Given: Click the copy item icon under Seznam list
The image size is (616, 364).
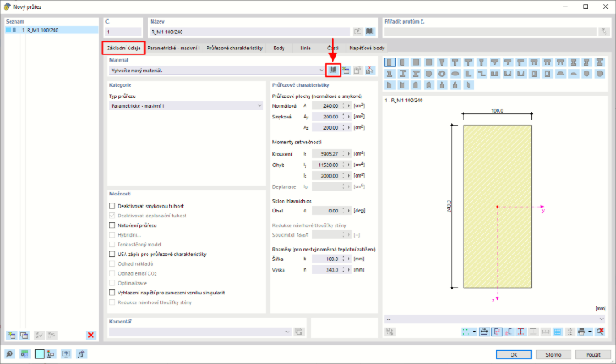Looking at the screenshot, I should pos(24,335).
